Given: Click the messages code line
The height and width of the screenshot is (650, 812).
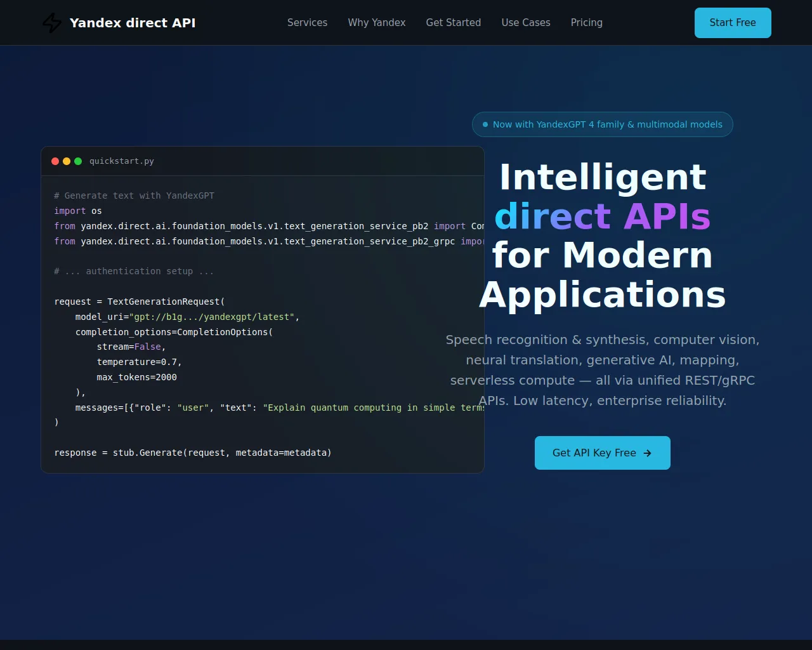Looking at the screenshot, I should (x=279, y=408).
